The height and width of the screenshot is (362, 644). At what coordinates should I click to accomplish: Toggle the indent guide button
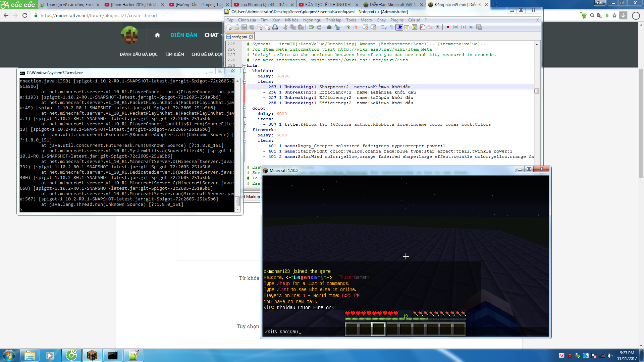tap(399, 27)
